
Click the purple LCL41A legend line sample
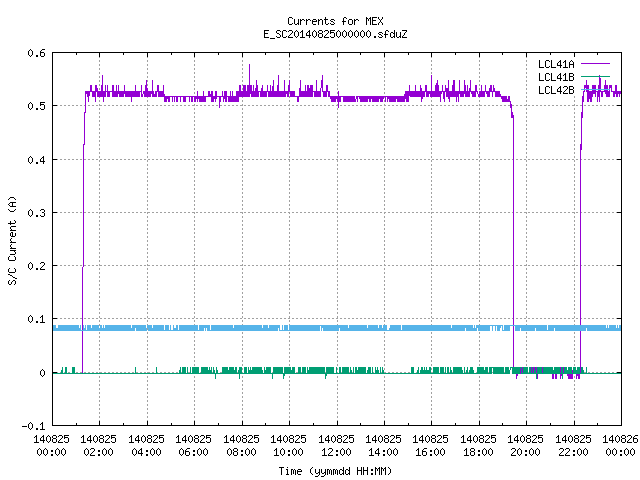pyautogui.click(x=595, y=64)
